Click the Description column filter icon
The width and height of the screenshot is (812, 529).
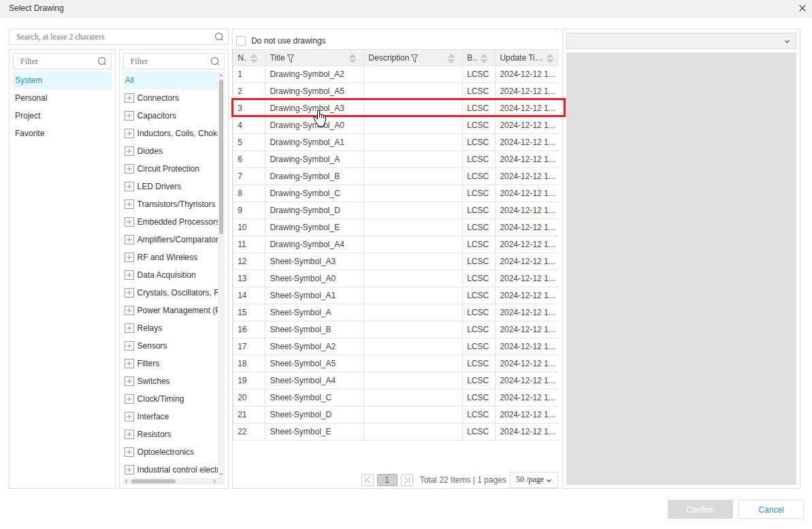(415, 59)
